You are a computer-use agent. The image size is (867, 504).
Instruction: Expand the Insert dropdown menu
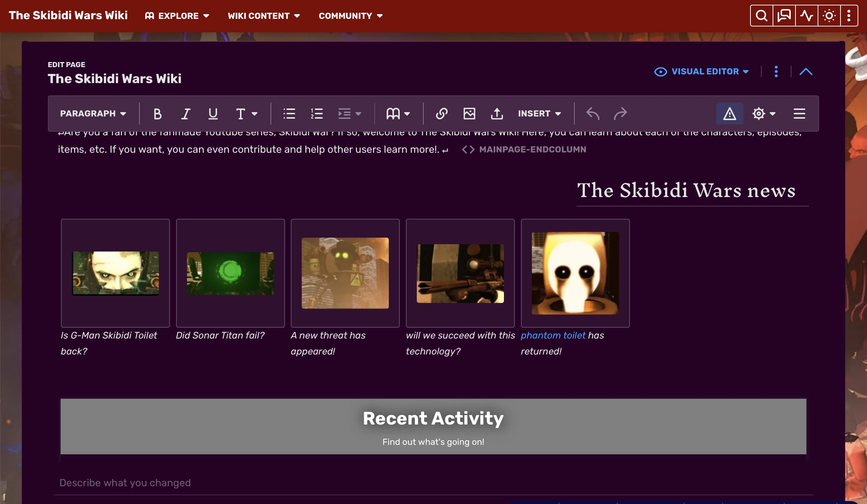[x=539, y=114]
